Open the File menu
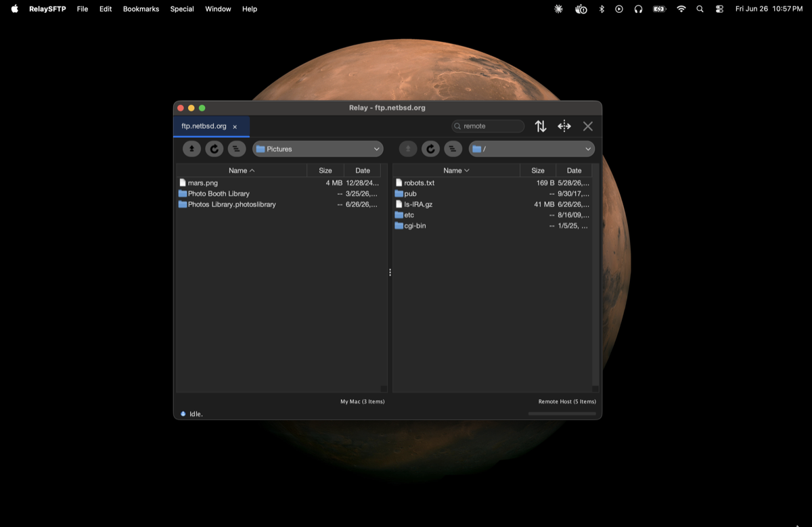This screenshot has width=812, height=527. (83, 9)
